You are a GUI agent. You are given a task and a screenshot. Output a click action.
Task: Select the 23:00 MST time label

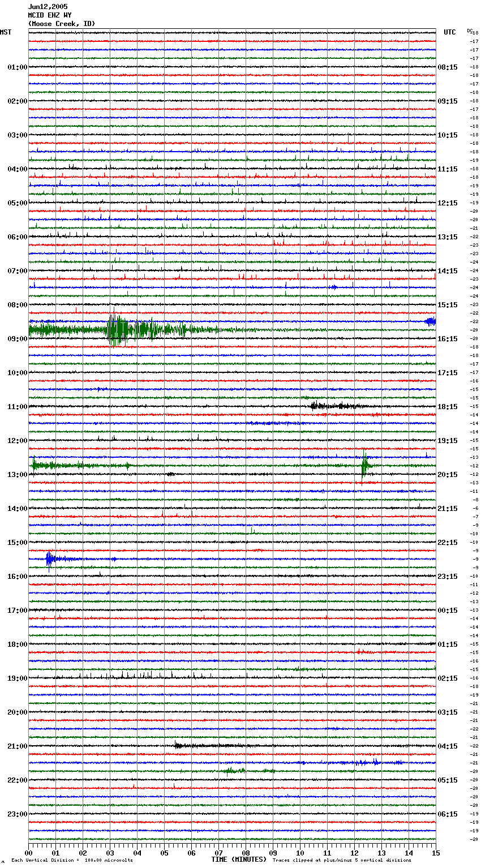click(x=17, y=814)
